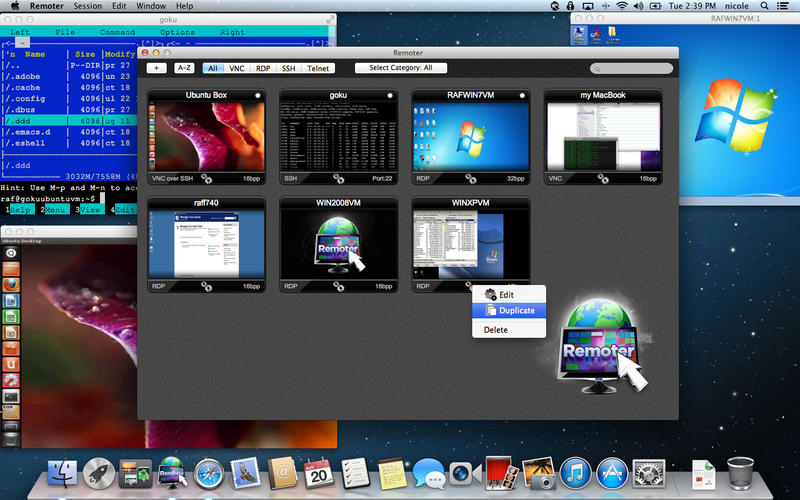Open Safari from the Dock
The height and width of the screenshot is (500, 800).
(208, 473)
